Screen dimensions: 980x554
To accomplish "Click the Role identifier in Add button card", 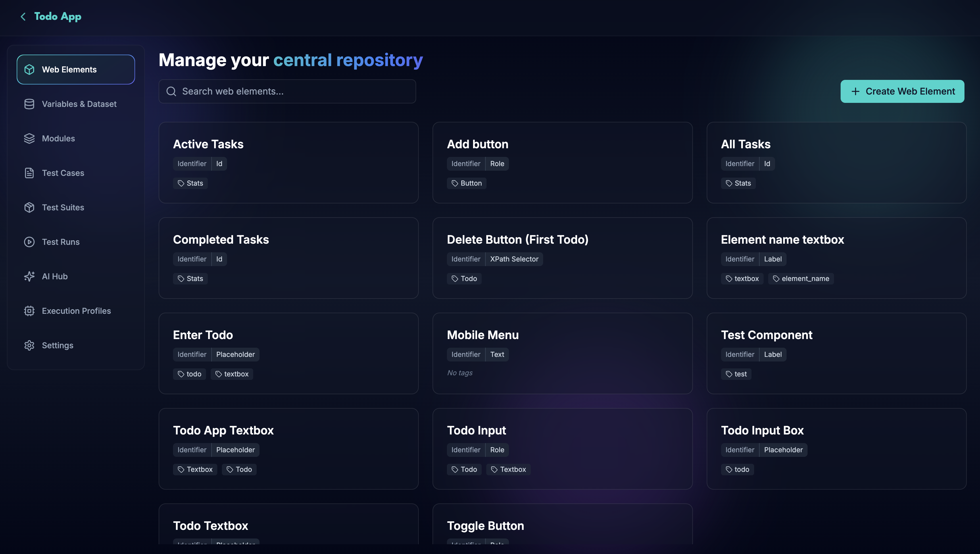I will [497, 164].
